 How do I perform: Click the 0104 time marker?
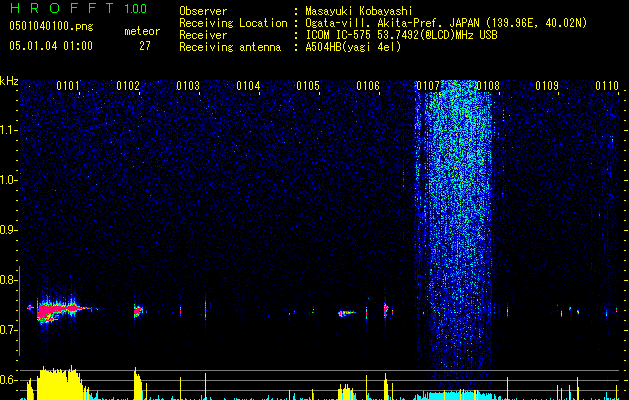click(248, 86)
